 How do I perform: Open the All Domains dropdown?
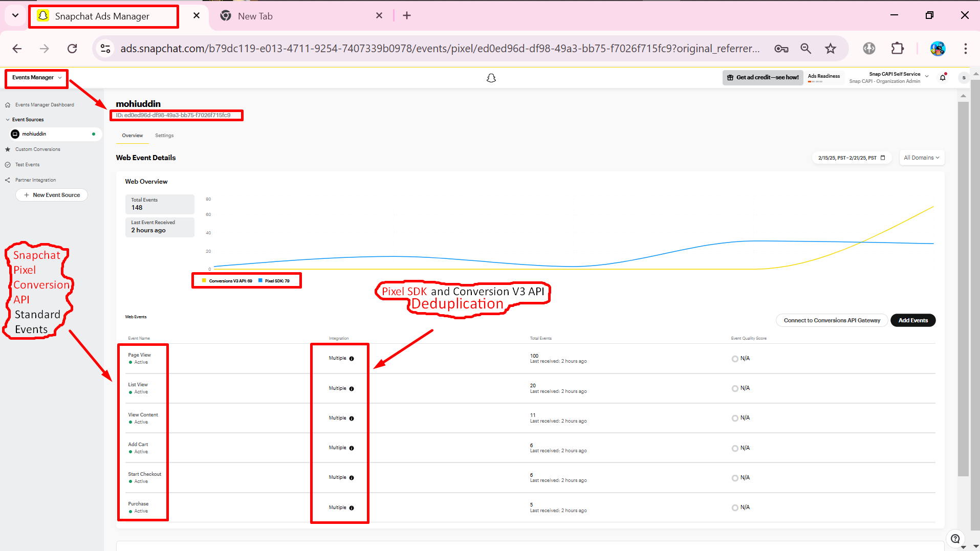[x=922, y=158]
